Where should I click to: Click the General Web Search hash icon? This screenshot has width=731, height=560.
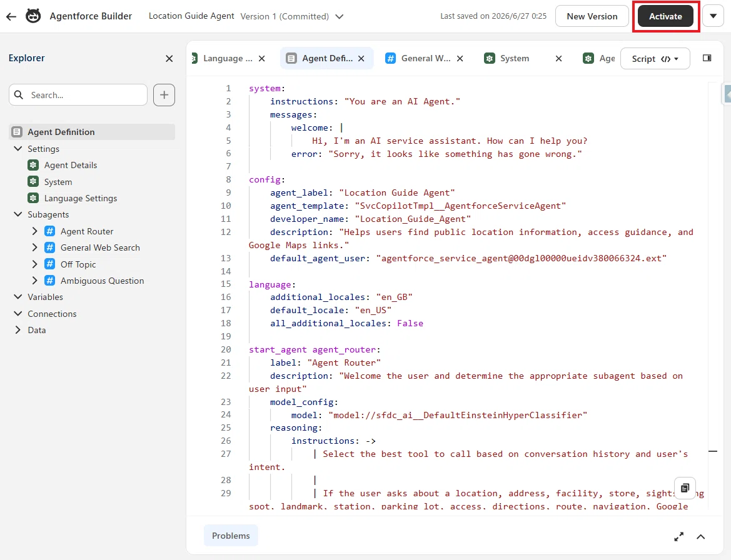click(50, 247)
